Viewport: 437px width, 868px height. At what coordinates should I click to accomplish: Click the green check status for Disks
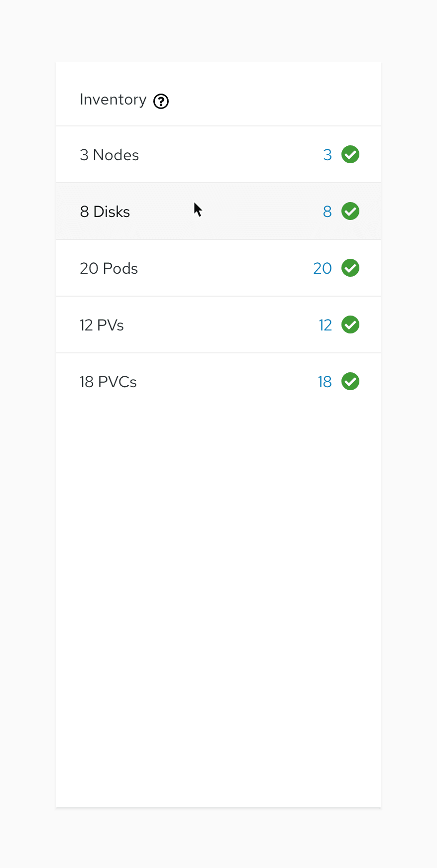pos(350,211)
